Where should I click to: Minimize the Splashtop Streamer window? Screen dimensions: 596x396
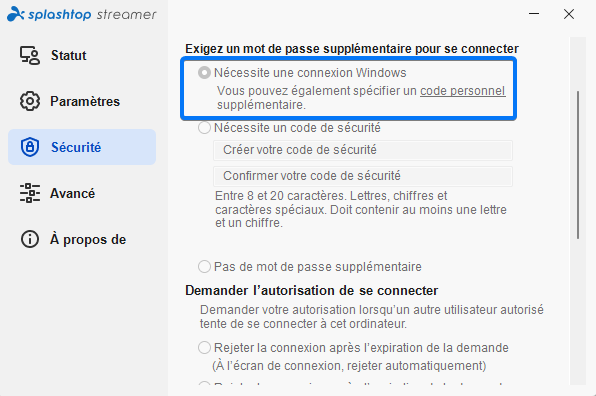point(534,14)
